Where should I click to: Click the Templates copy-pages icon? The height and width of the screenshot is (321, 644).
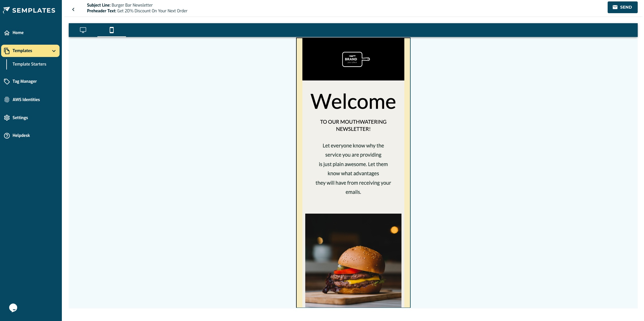[7, 51]
